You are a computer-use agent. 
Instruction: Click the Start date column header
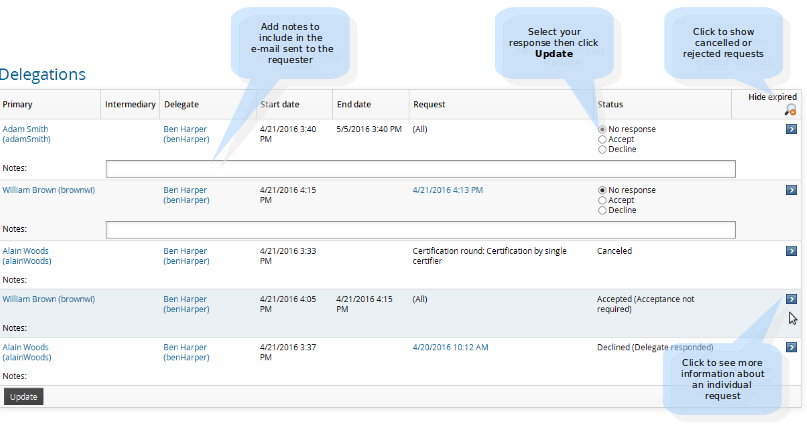tap(279, 104)
